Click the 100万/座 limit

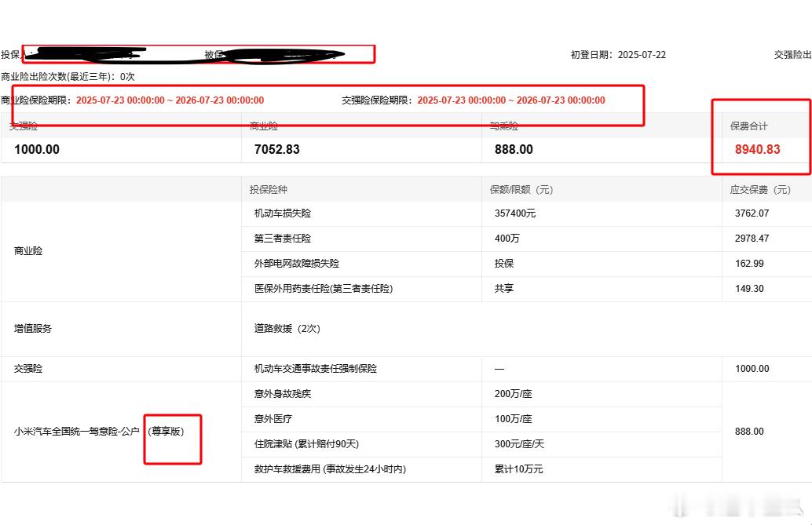pyautogui.click(x=513, y=419)
